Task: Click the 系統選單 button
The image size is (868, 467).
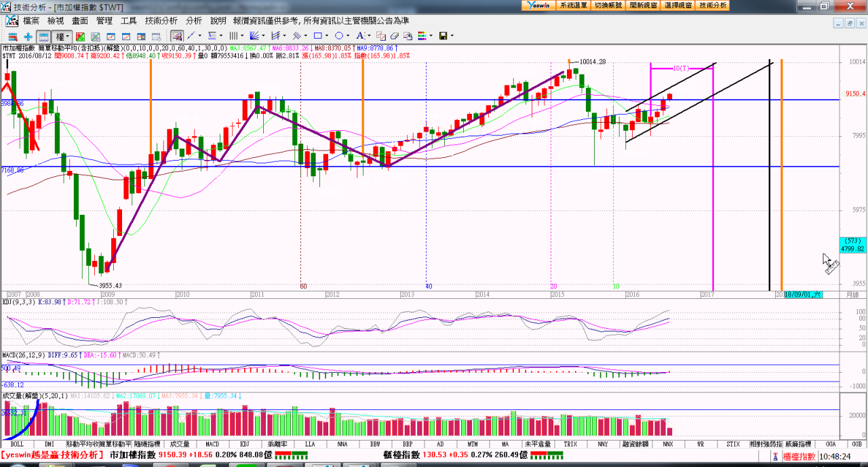Action: tap(573, 5)
